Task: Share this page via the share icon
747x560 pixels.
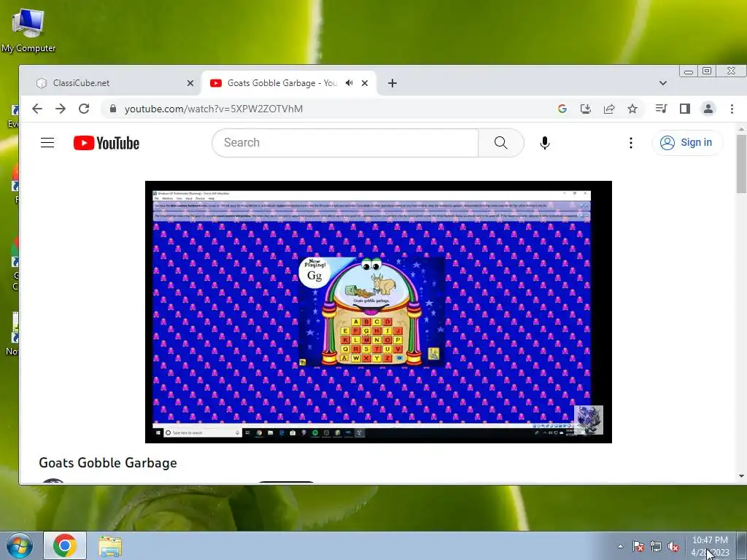Action: (x=609, y=109)
